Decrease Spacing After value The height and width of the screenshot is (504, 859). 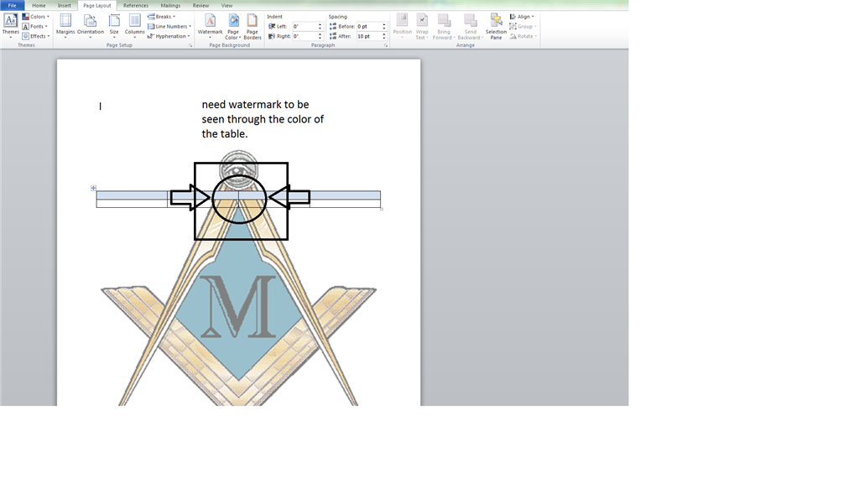[384, 38]
